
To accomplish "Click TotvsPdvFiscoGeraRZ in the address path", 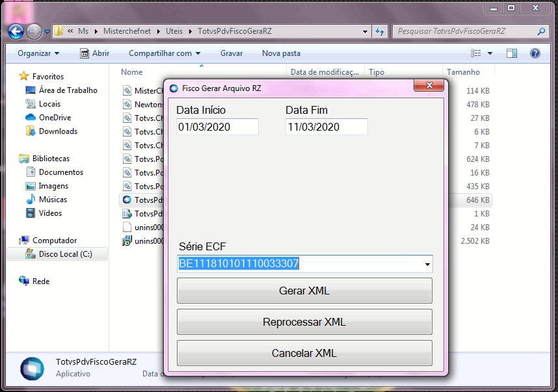I will [x=235, y=31].
